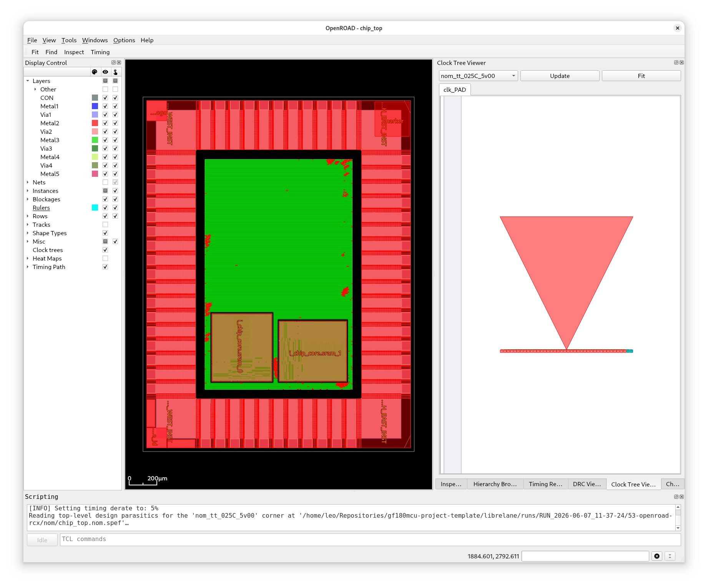The height and width of the screenshot is (588, 708).
Task: Click the Scripting log scrollbar
Action: [678, 518]
